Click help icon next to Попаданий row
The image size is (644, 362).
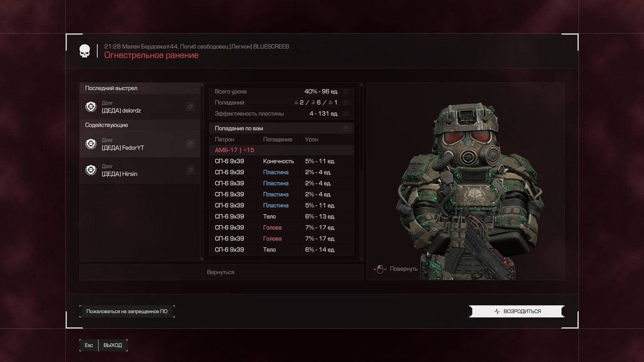(346, 103)
